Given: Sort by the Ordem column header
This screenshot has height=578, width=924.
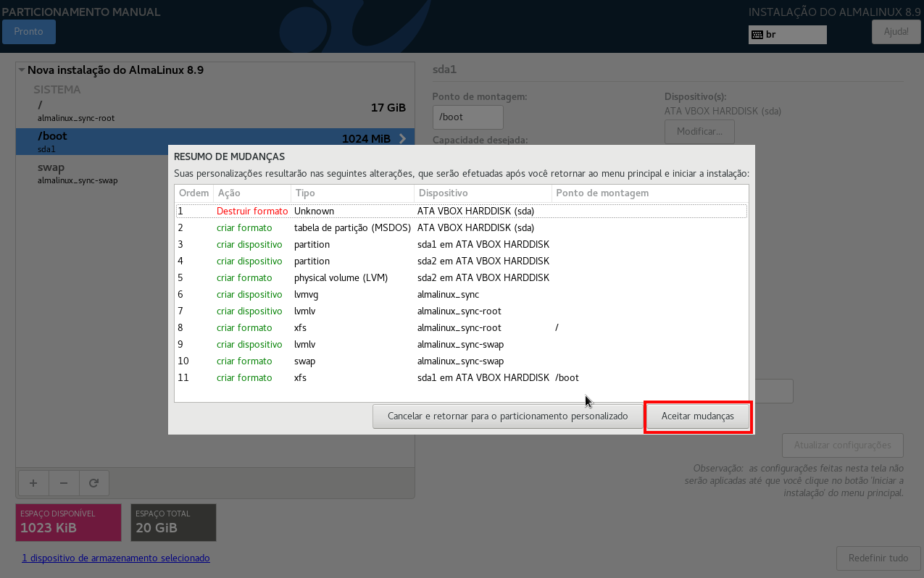Looking at the screenshot, I should point(193,193).
